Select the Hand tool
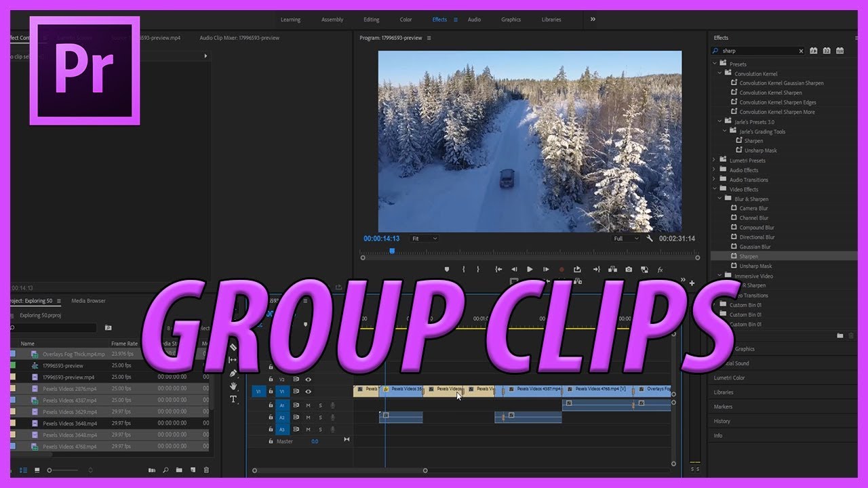 (x=233, y=387)
